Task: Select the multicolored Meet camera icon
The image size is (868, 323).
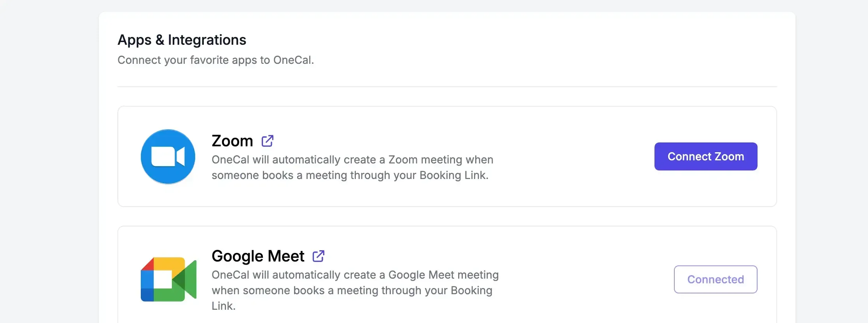Action: pyautogui.click(x=168, y=279)
